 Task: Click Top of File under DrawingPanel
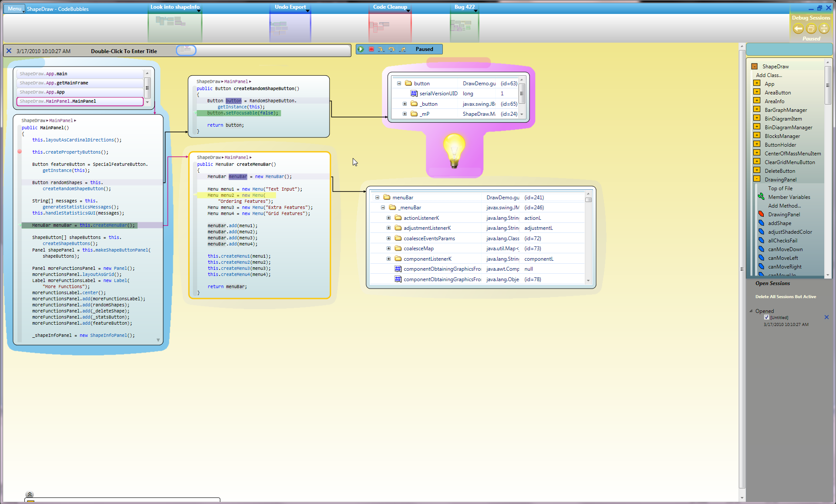tap(780, 188)
